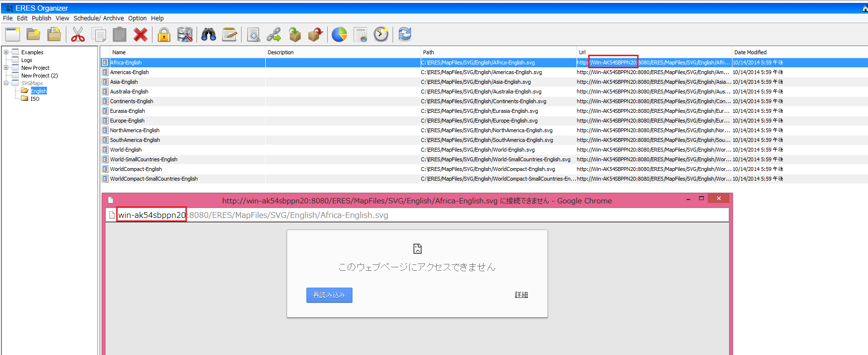868x355 pixels.
Task: Click the copy pages toolbar icon
Action: (99, 34)
